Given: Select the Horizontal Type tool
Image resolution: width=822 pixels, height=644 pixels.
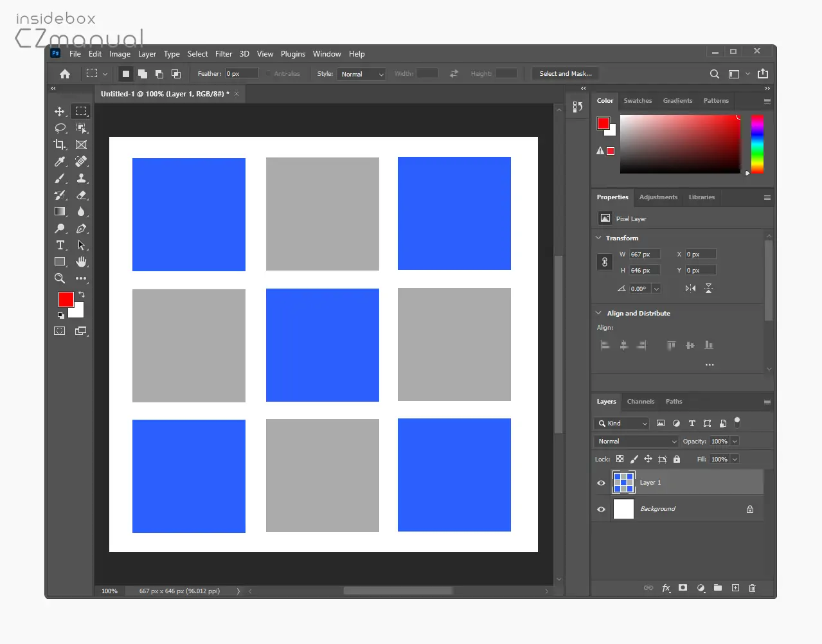Looking at the screenshot, I should (60, 245).
